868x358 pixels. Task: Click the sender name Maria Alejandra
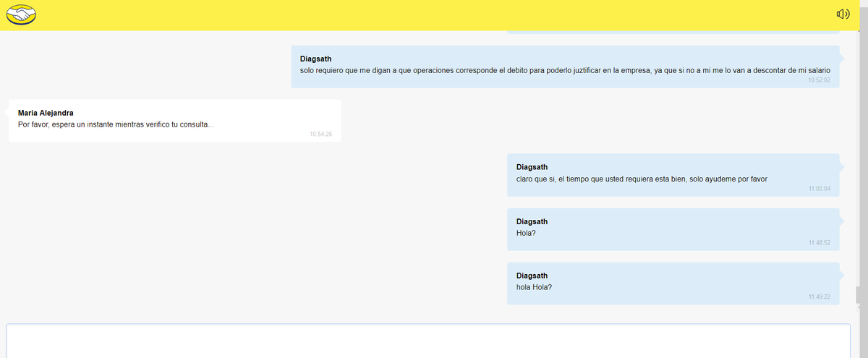[x=46, y=113]
